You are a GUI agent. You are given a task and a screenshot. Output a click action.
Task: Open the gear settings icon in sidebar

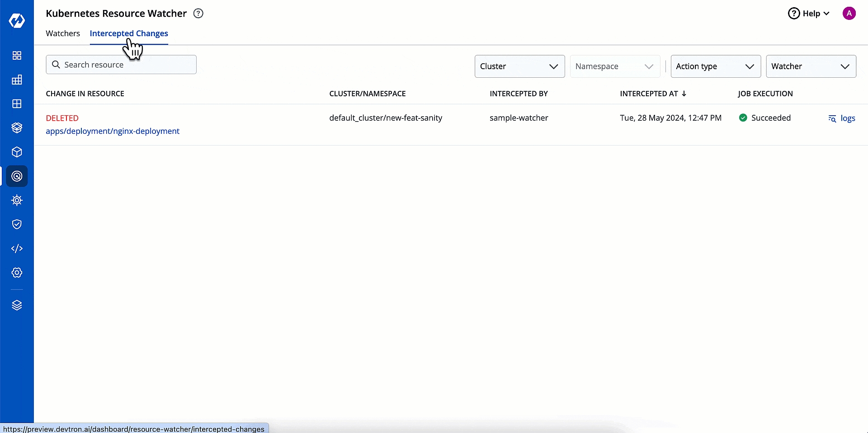pos(17,273)
